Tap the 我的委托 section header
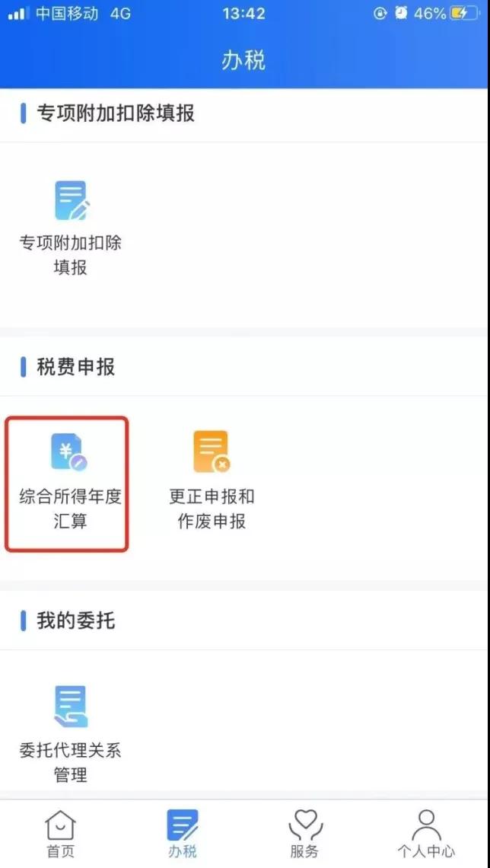490x868 pixels. pos(76,621)
